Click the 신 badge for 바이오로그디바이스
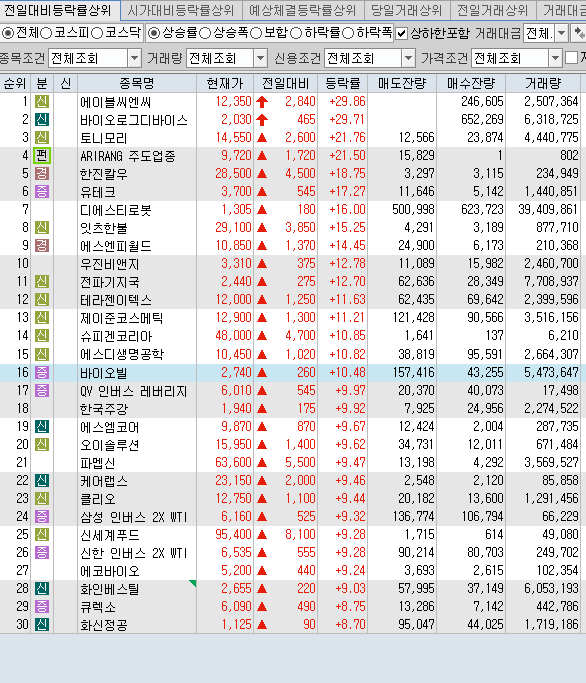This screenshot has height=683, width=586. pyautogui.click(x=42, y=119)
